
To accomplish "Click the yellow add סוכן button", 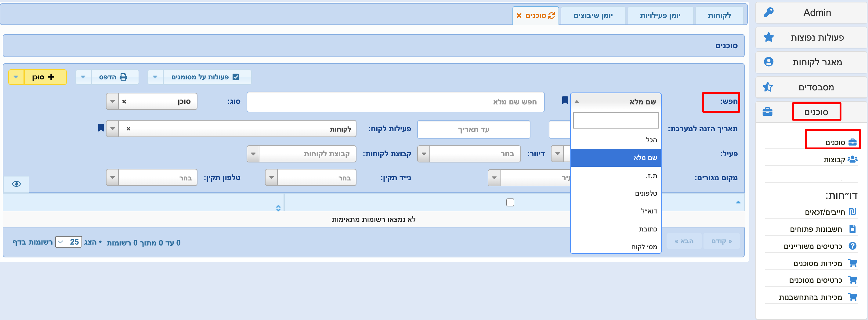I will (x=45, y=77).
